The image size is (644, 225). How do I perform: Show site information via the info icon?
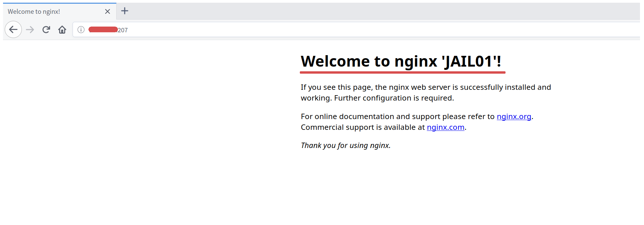pyautogui.click(x=81, y=30)
